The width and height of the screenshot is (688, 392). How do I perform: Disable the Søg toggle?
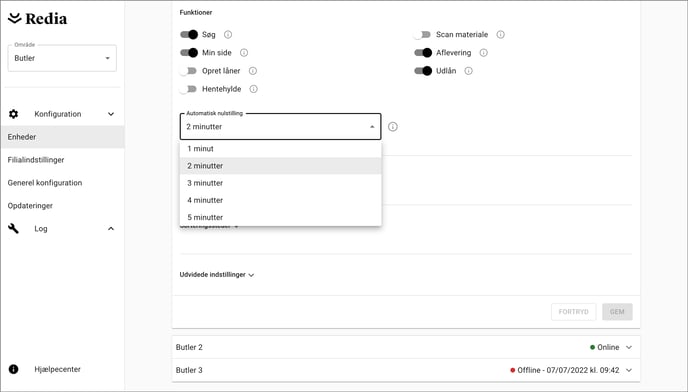(189, 34)
